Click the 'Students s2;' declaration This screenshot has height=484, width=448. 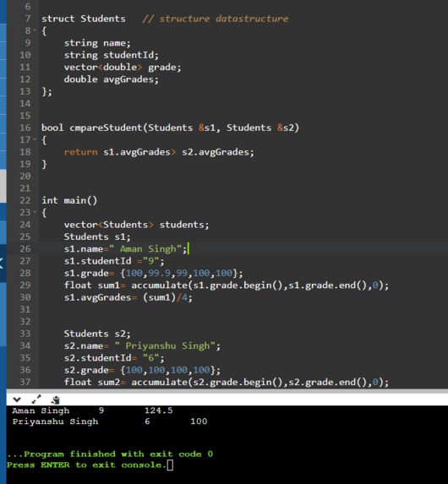[97, 334]
